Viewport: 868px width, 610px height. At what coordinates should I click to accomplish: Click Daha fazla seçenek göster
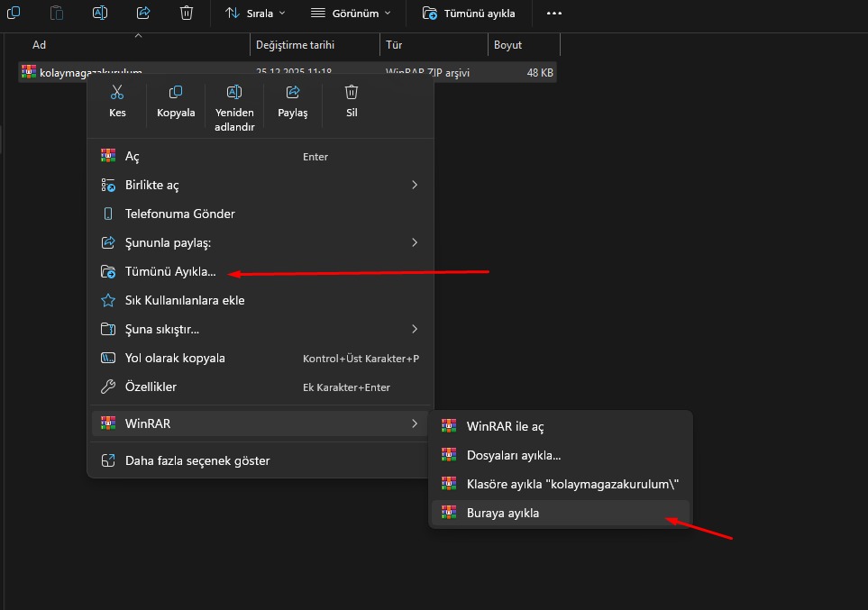197,460
